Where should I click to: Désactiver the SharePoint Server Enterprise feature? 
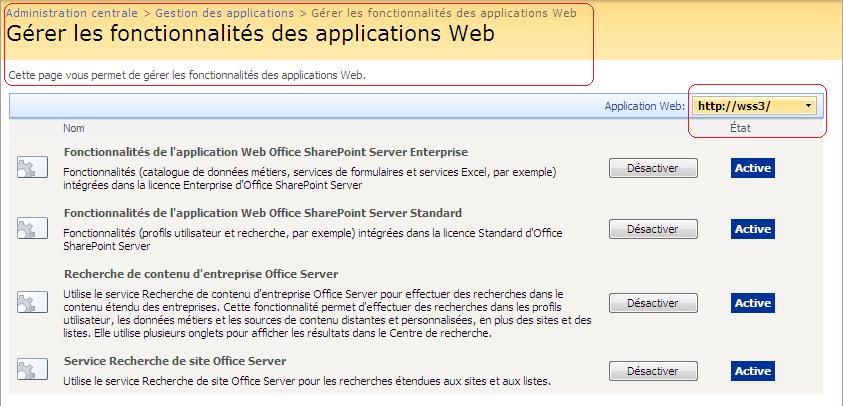(x=653, y=168)
